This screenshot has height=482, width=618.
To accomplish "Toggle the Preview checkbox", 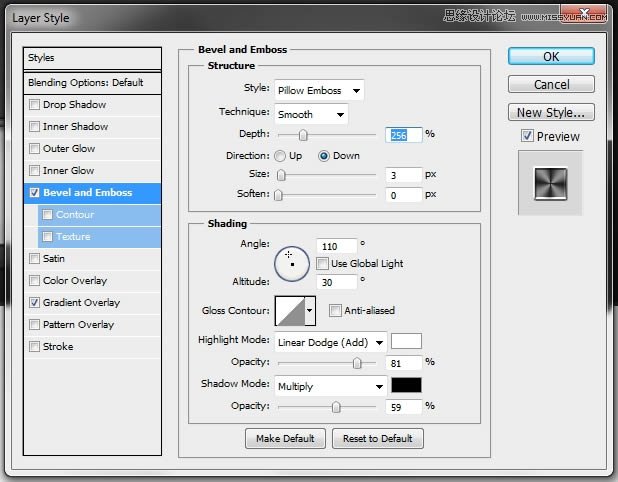I will 527,136.
